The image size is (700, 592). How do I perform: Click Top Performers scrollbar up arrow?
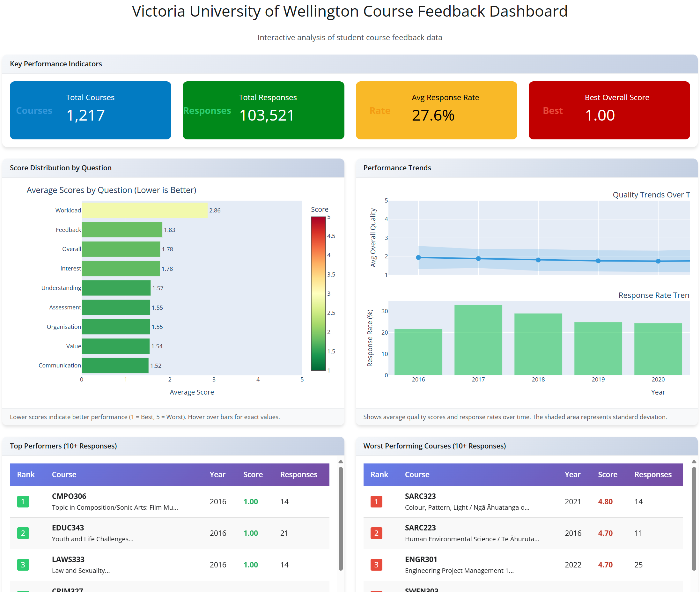(x=341, y=462)
